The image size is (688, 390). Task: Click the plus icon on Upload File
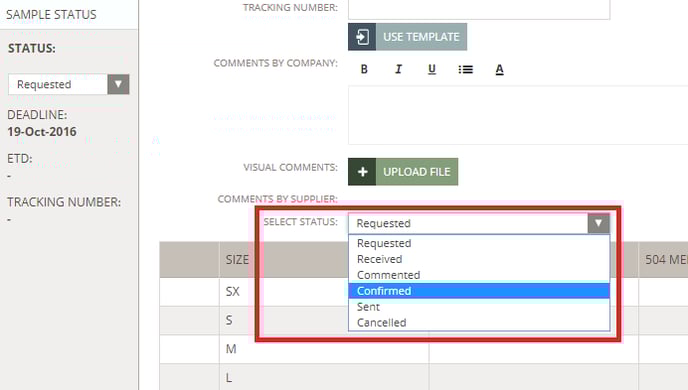362,172
